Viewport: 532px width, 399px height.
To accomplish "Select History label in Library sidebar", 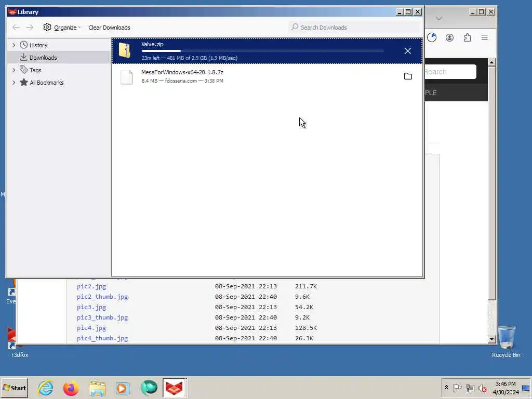I will (x=38, y=45).
